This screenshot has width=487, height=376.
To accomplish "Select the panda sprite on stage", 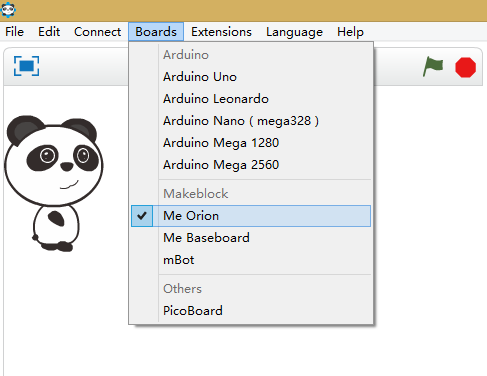I will point(53,183).
